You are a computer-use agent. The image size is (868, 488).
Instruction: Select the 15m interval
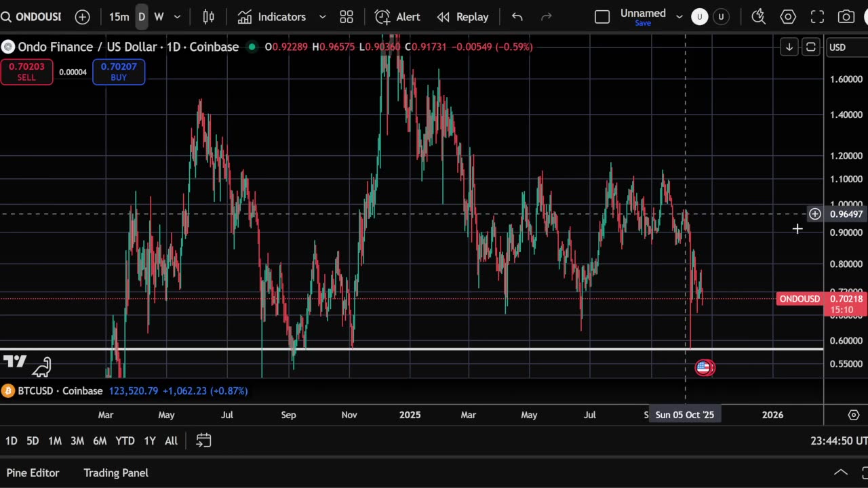tap(119, 17)
